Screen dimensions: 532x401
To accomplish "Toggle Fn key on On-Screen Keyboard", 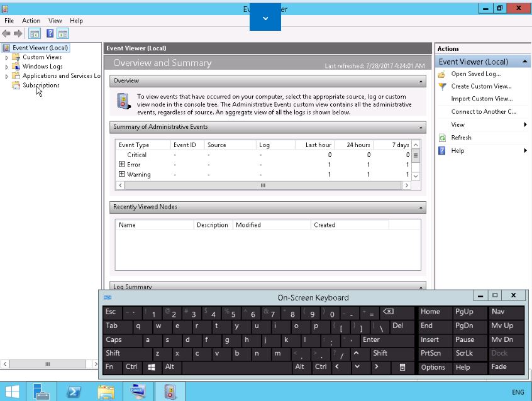I will (x=113, y=367).
